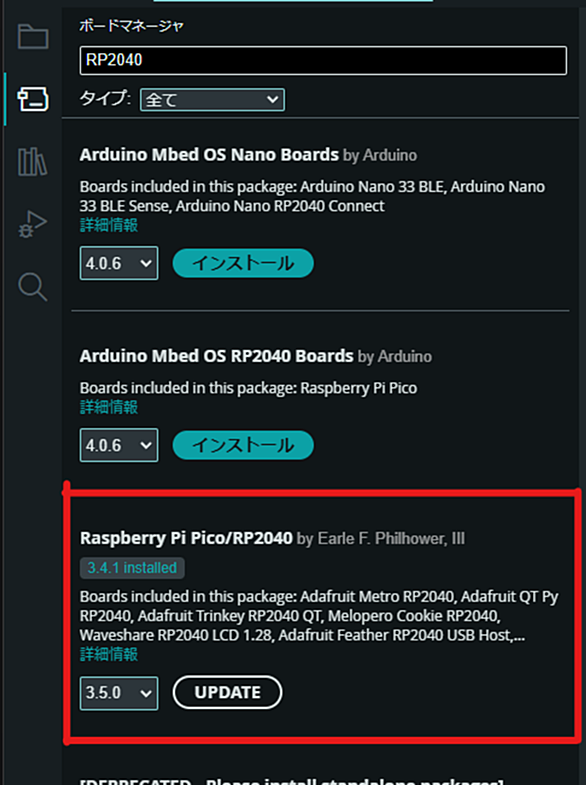The height and width of the screenshot is (785, 586).
Task: Select the Raspberry Pi Pico/RP2040 package title
Action: click(186, 538)
